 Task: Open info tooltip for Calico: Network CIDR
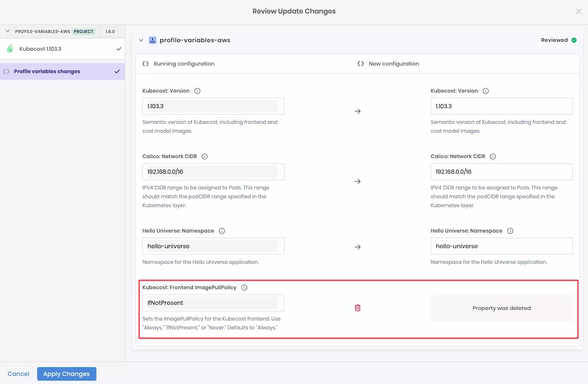click(204, 156)
